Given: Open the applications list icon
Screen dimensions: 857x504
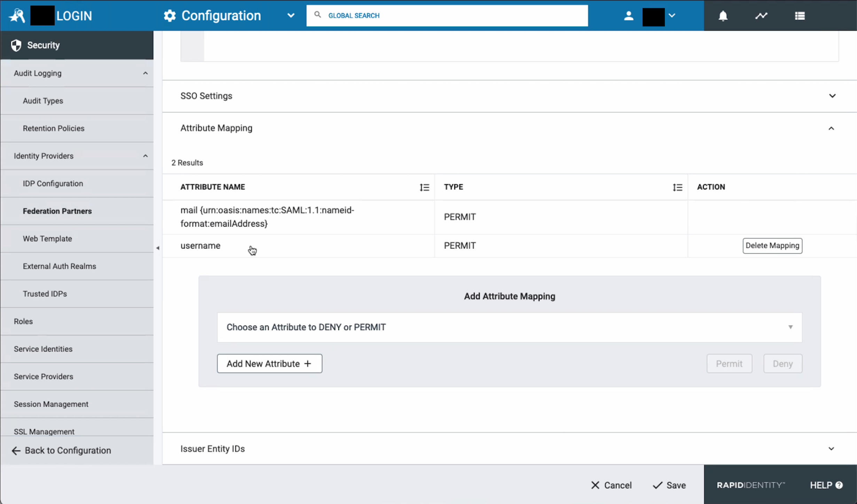Looking at the screenshot, I should pyautogui.click(x=800, y=16).
